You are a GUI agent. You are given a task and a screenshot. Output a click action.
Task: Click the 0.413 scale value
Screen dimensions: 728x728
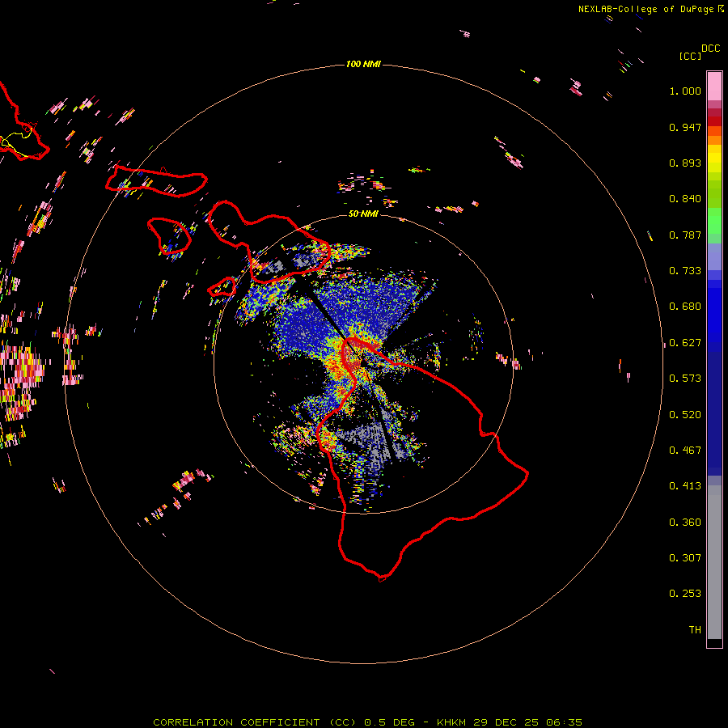(x=685, y=486)
